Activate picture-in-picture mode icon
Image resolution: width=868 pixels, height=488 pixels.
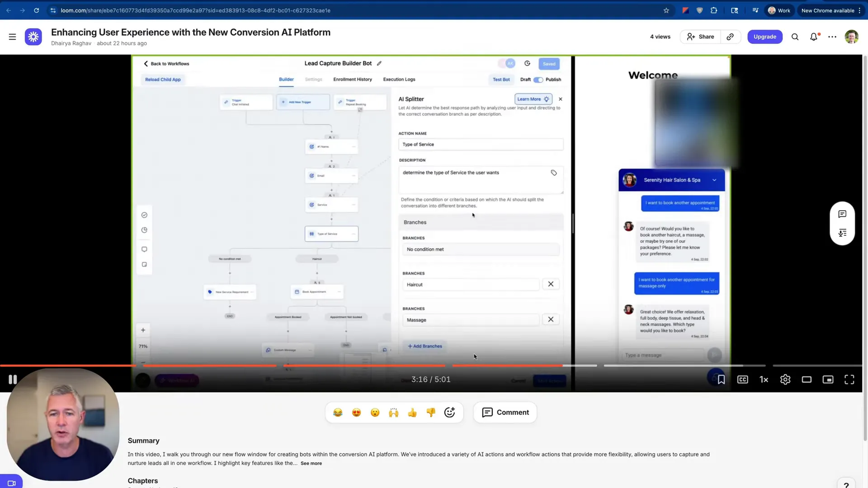(828, 380)
